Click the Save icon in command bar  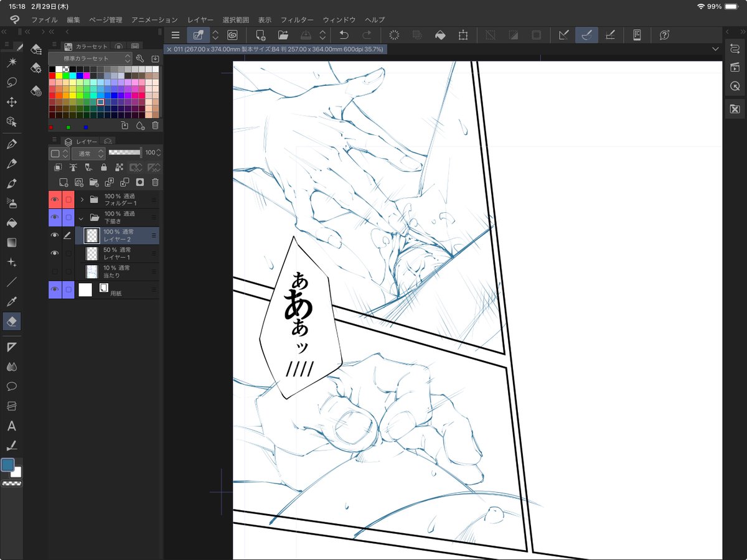point(306,35)
